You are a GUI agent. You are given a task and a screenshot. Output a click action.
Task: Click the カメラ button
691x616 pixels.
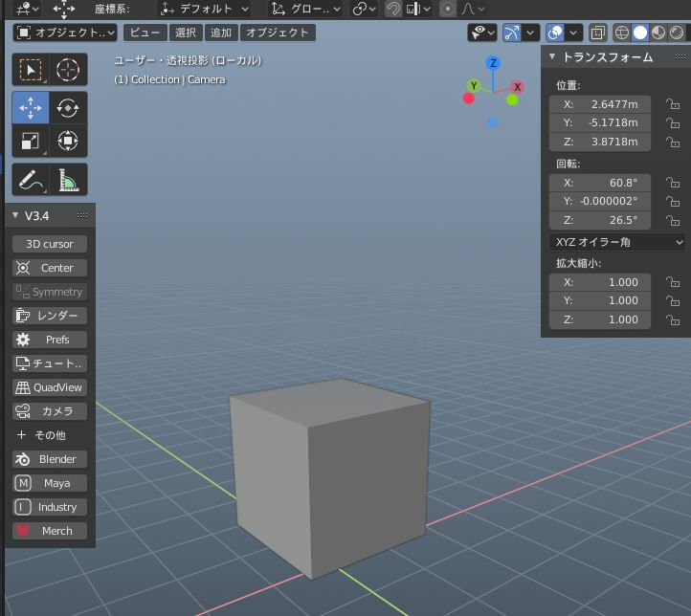point(50,411)
